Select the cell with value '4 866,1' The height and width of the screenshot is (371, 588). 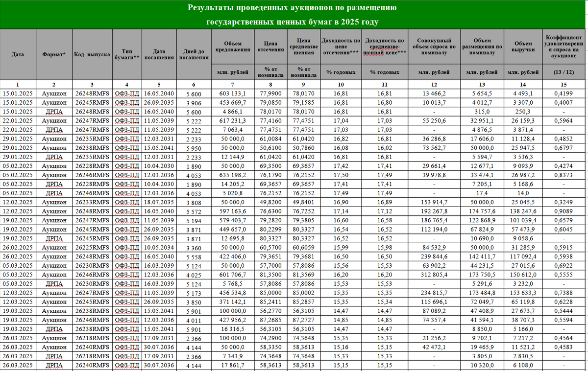click(x=232, y=111)
